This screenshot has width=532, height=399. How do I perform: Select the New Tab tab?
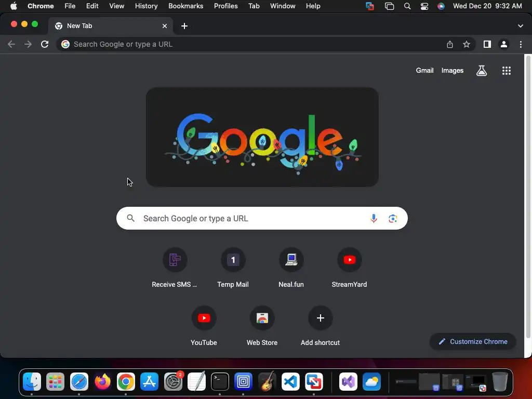110,26
